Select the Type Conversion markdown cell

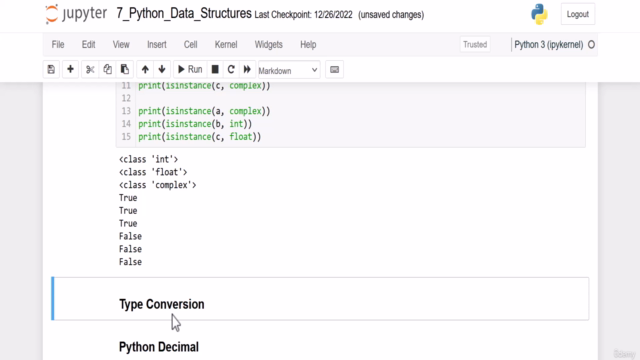[x=320, y=299]
